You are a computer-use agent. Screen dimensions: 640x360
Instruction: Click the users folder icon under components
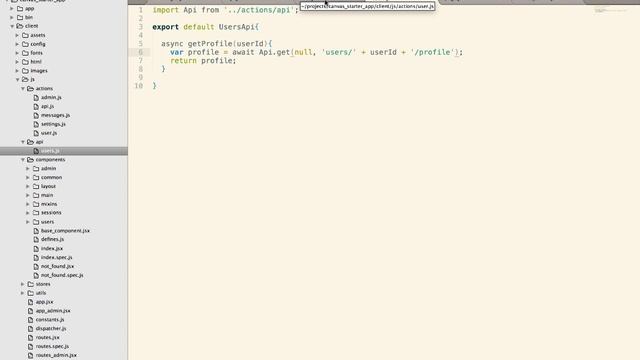coord(36,222)
